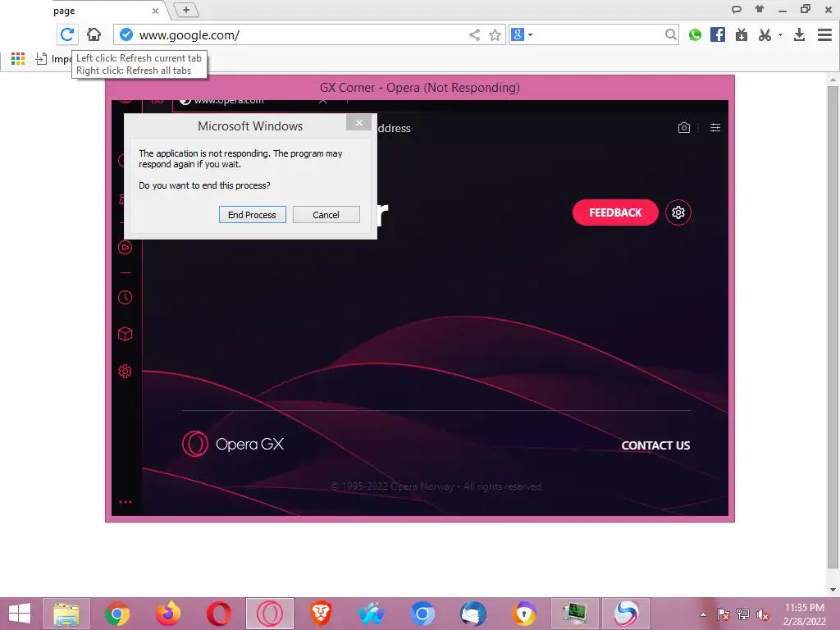Open a new tab with plus button
The height and width of the screenshot is (630, 840).
pos(186,10)
